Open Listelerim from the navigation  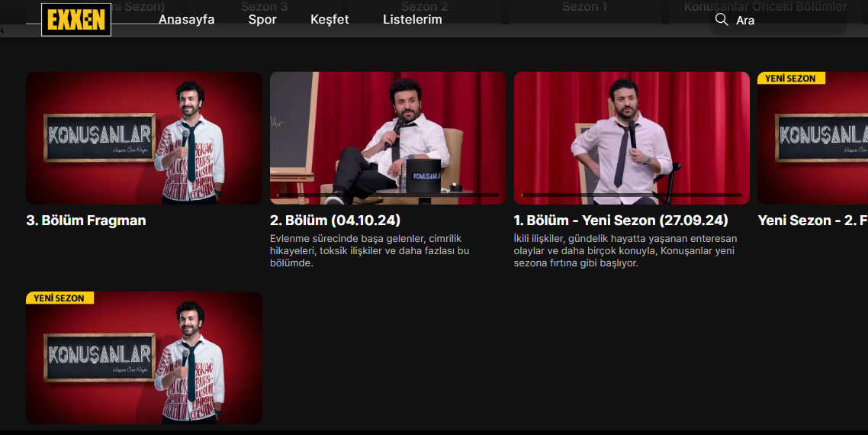(413, 19)
